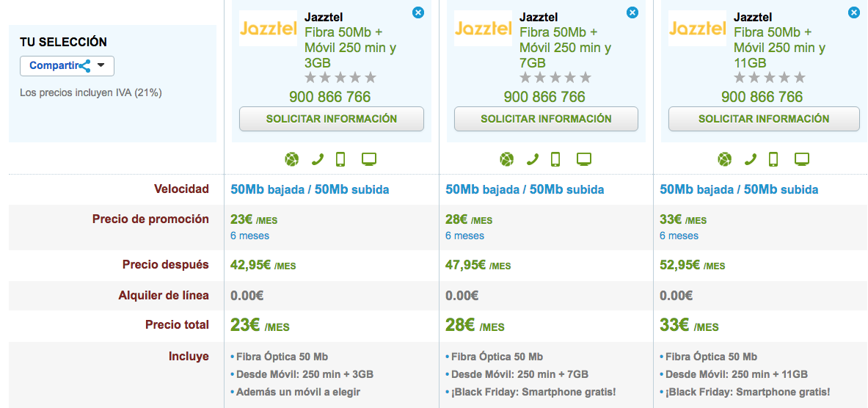868x408 pixels.
Task: Remove the 3GB Jazztel plan from comparison
Action: 417,12
